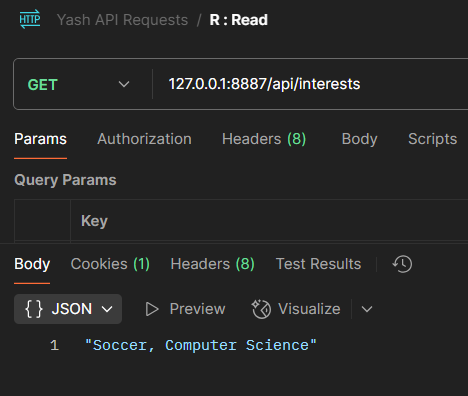Open the request Headers (8) tab
468x396 pixels.
pyautogui.click(x=264, y=139)
